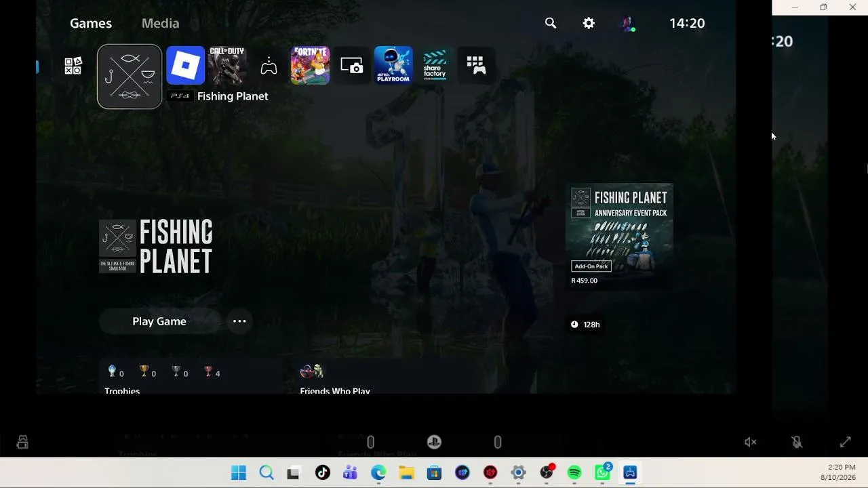Click the PS button in Remote Play bar
Image resolution: width=868 pixels, height=488 pixels.
point(434,442)
